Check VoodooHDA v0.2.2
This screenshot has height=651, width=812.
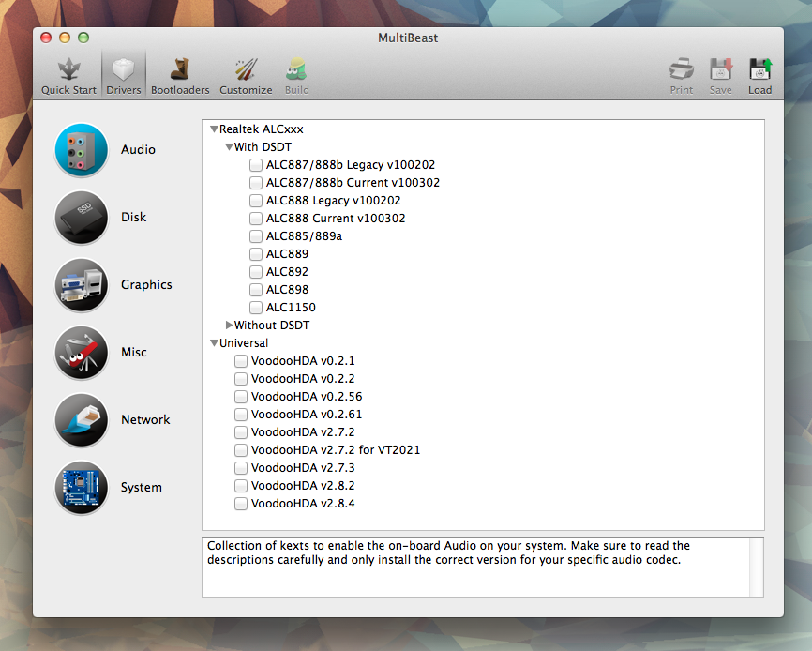click(241, 379)
